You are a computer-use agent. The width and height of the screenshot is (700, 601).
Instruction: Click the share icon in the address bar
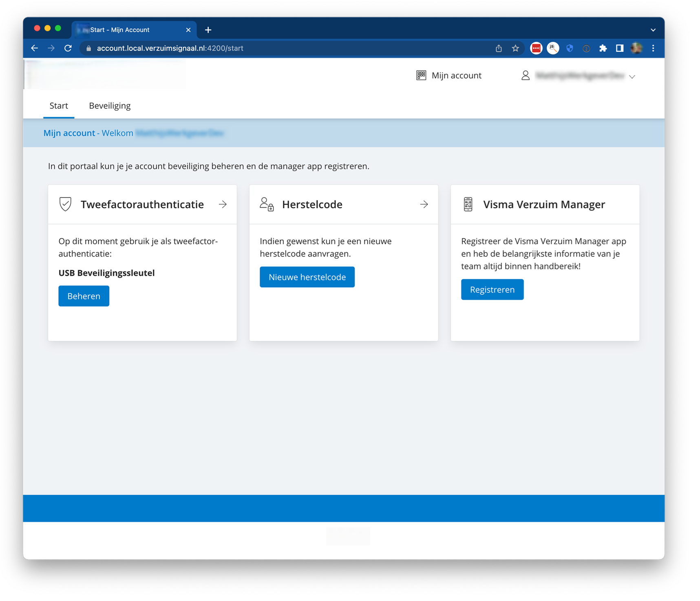coord(499,48)
